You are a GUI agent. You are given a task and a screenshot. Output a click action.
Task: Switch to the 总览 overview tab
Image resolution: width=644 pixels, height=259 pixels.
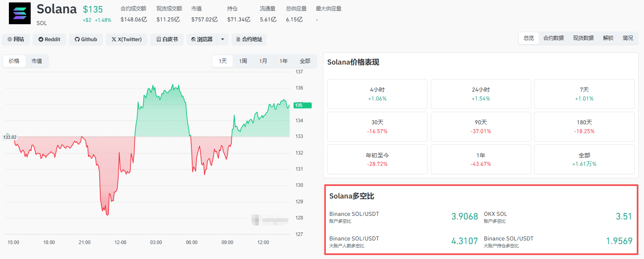[529, 38]
